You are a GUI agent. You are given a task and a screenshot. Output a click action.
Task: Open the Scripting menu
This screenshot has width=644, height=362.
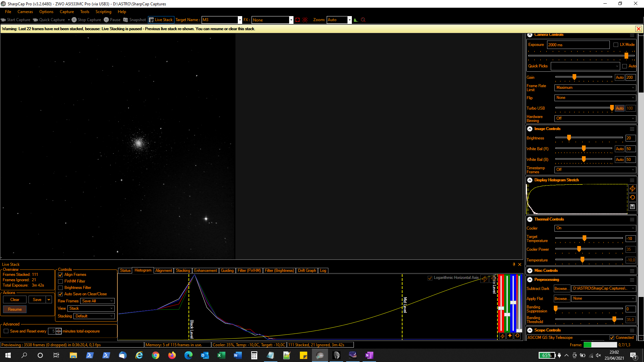coord(103,12)
